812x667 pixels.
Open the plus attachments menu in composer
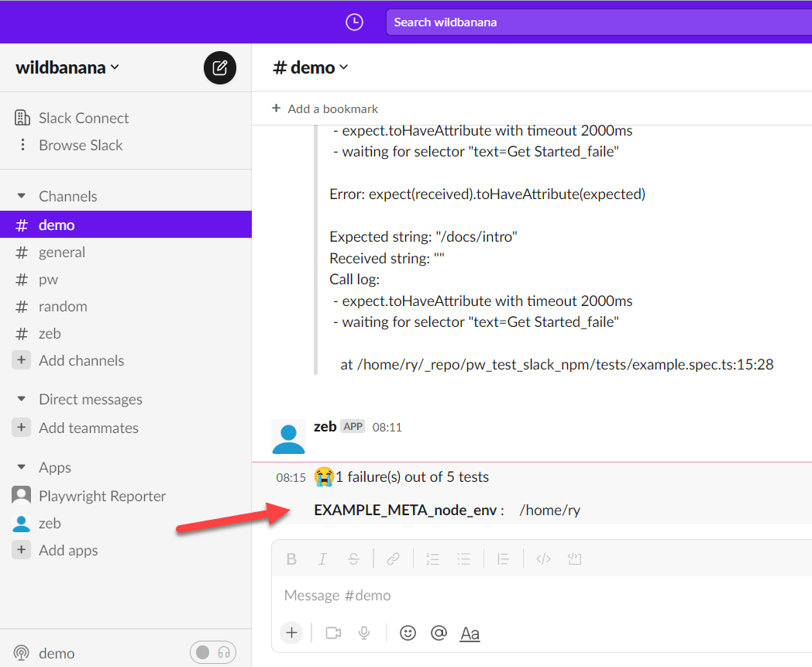pyautogui.click(x=291, y=633)
